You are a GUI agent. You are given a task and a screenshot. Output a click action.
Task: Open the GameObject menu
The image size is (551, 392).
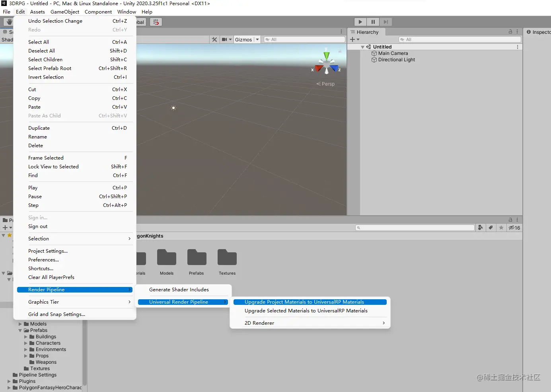(x=65, y=12)
